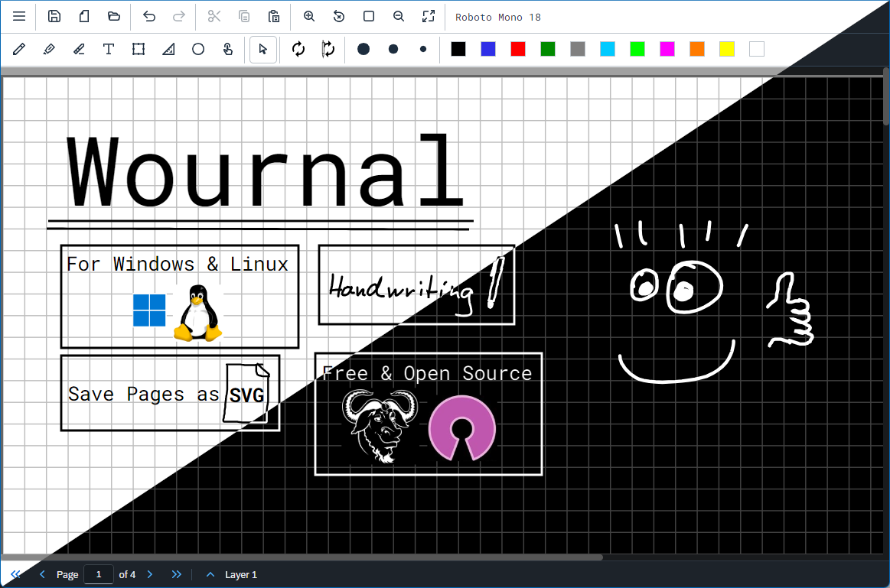890x588 pixels.
Task: Undo the last action
Action: pos(148,17)
